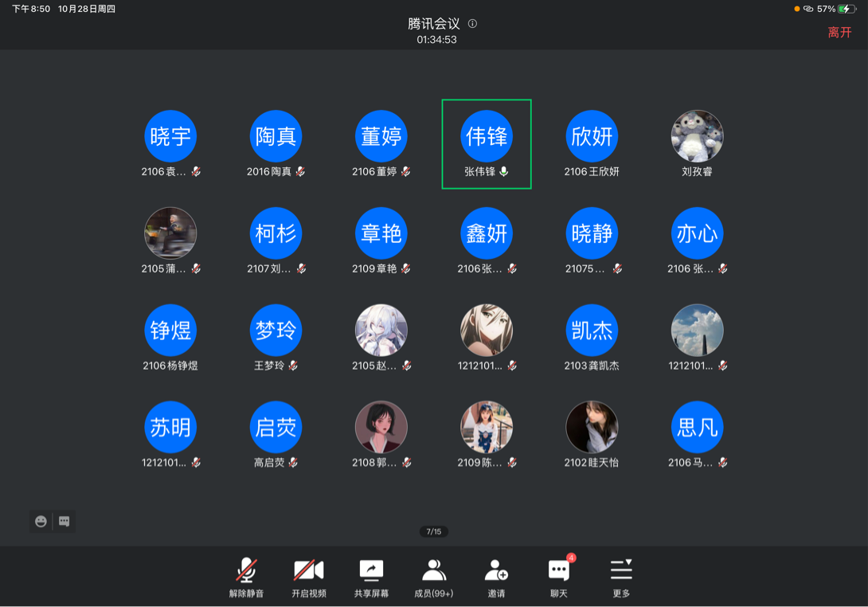Viewport: 868px width, 607px height.
Task: Start screen sharing with 共享屏幕
Action: (x=371, y=576)
